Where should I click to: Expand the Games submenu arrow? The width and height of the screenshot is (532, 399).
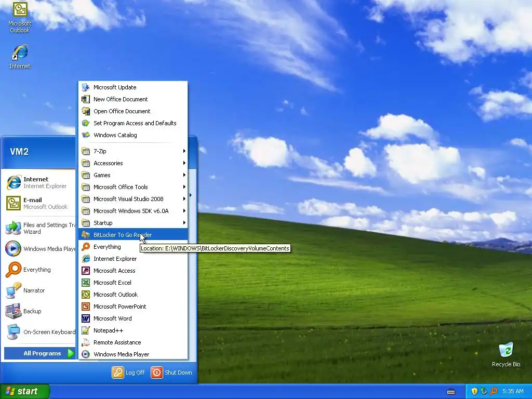[x=184, y=175]
